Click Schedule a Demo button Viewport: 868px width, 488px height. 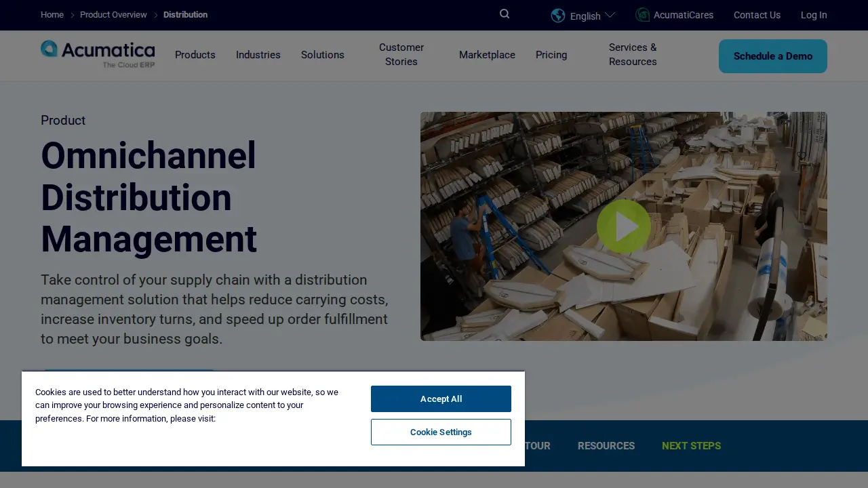point(773,56)
